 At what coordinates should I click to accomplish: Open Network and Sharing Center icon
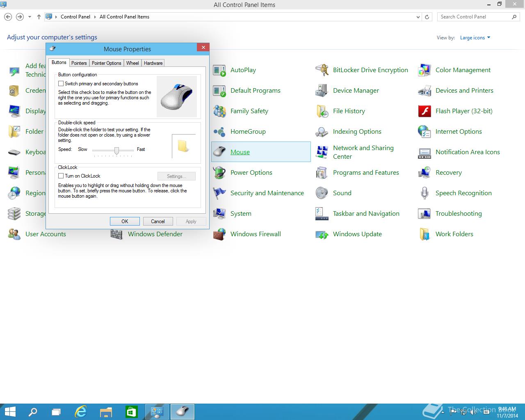pyautogui.click(x=322, y=152)
